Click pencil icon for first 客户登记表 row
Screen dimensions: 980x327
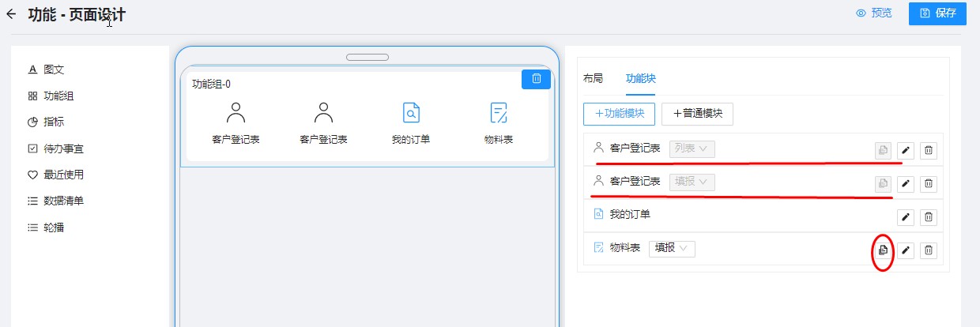[906, 150]
